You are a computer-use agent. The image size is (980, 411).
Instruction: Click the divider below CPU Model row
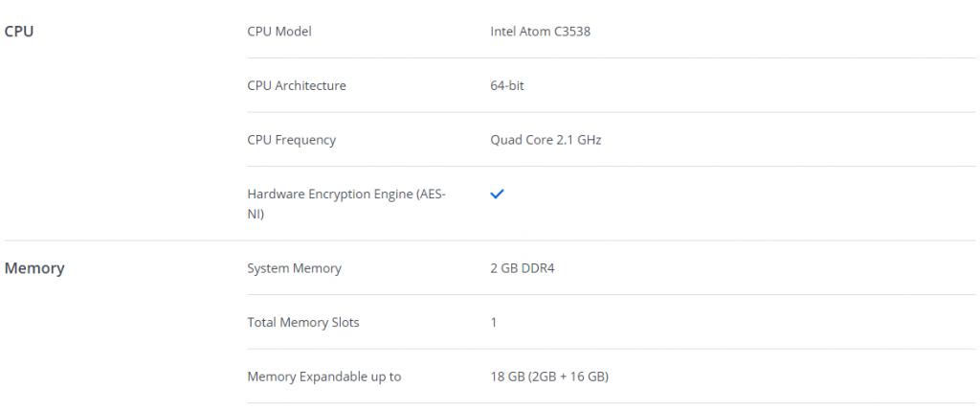click(x=612, y=58)
